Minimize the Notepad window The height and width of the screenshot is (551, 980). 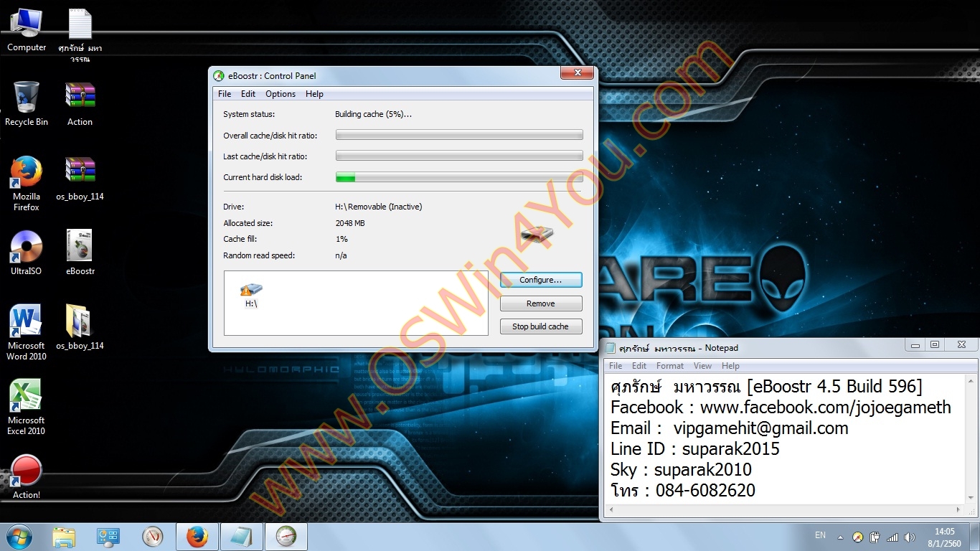tap(915, 344)
